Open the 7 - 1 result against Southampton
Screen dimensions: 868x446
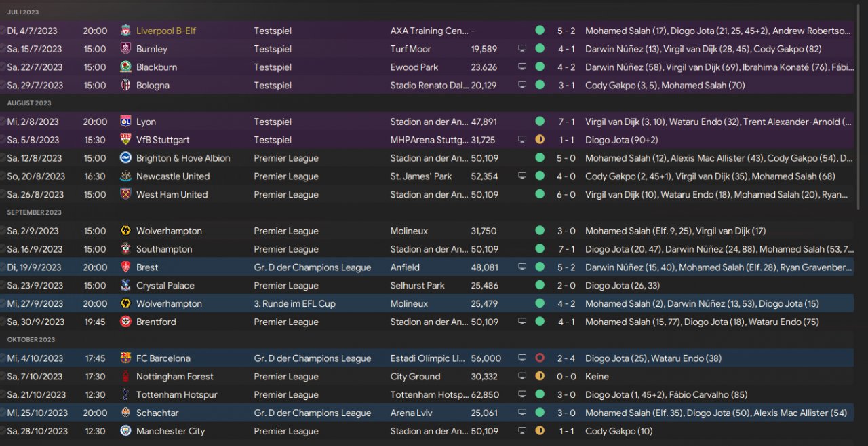click(x=566, y=249)
